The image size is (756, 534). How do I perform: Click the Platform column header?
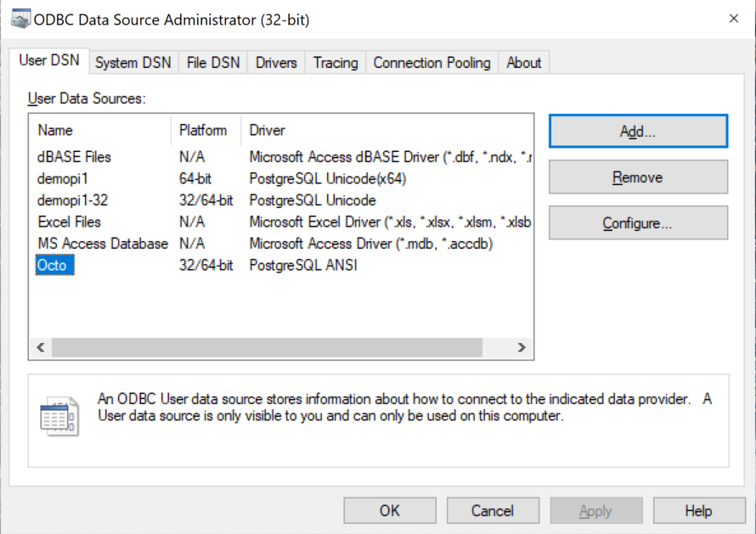204,130
